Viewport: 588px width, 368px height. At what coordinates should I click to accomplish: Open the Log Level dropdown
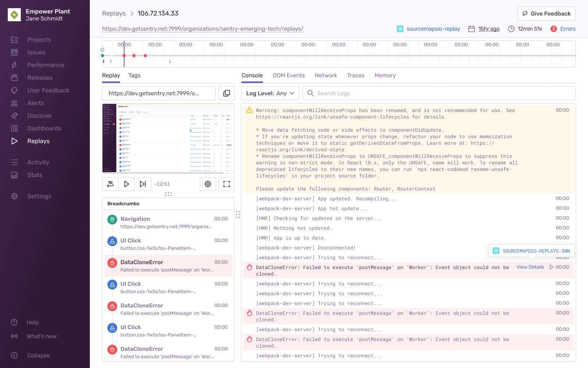[270, 93]
